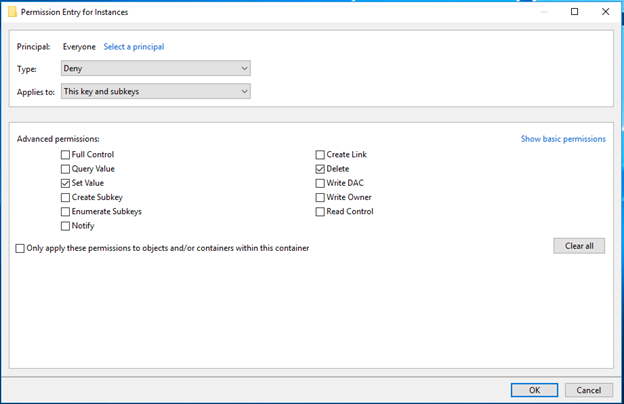Toggle Only apply these permissions to objects checkbox

pos(20,248)
